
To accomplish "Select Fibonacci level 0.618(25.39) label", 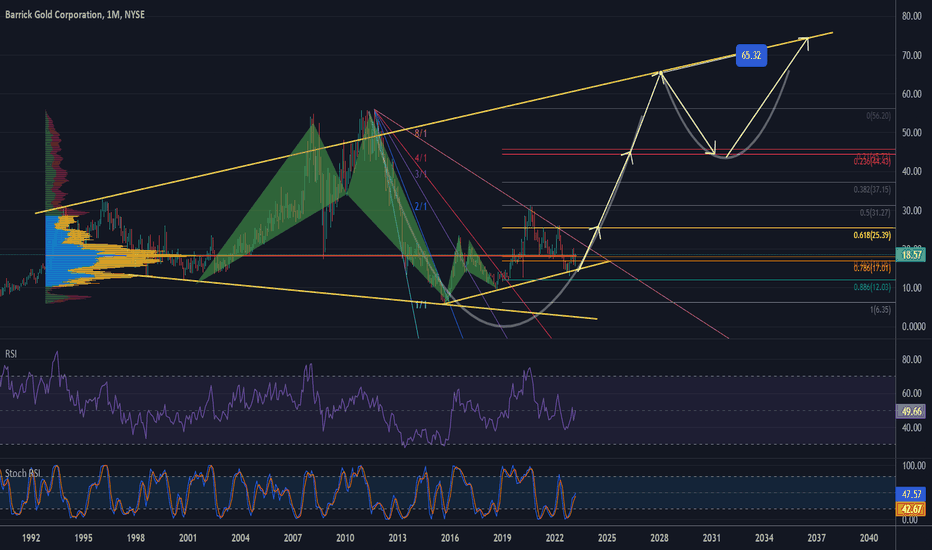I will [x=872, y=235].
